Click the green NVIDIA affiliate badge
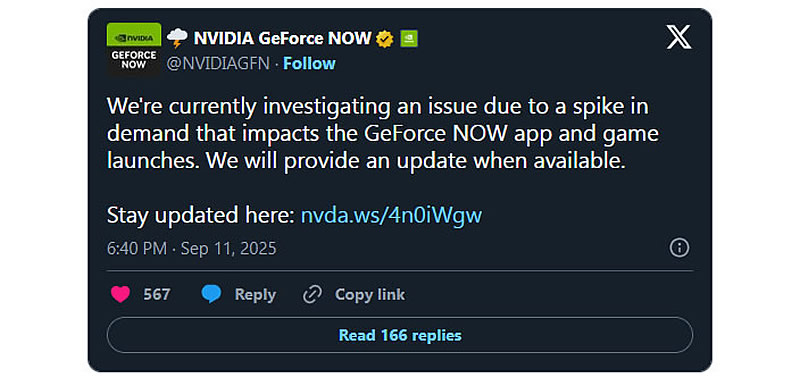This screenshot has width=800, height=386. click(x=409, y=39)
